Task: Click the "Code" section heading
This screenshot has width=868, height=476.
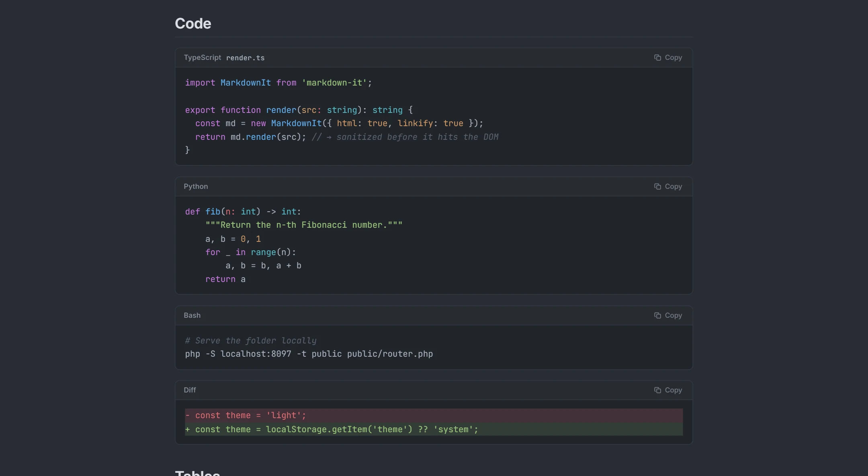Action: 193,23
